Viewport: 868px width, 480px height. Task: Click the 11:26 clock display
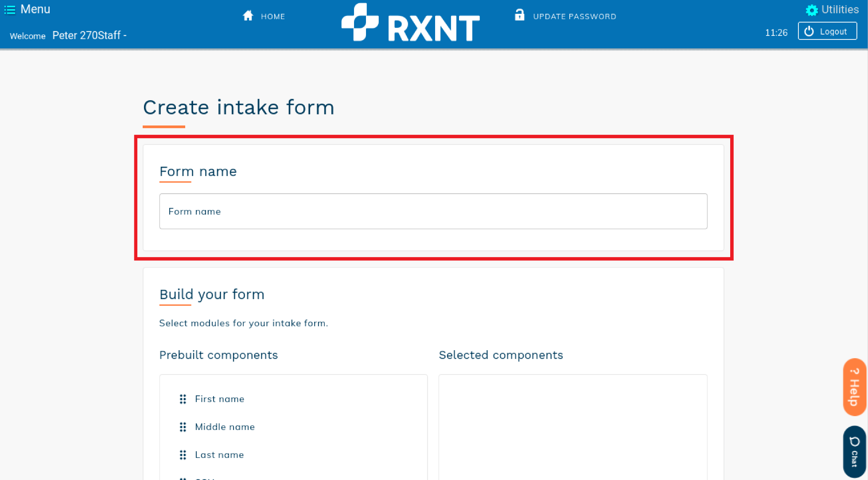pyautogui.click(x=776, y=33)
